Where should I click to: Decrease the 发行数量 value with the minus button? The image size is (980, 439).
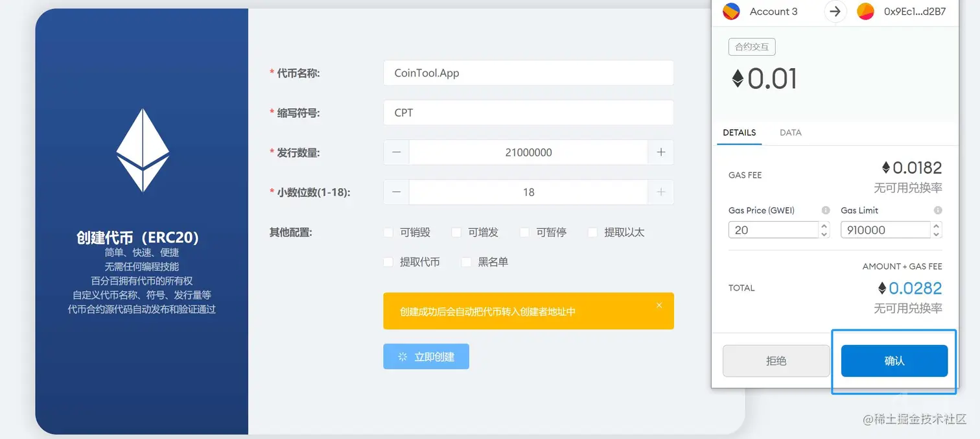[x=396, y=152]
